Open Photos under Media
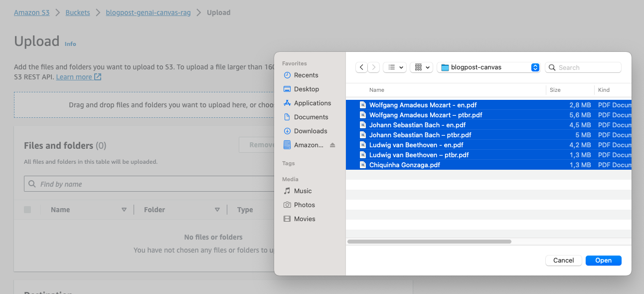The image size is (644, 294). pos(304,205)
